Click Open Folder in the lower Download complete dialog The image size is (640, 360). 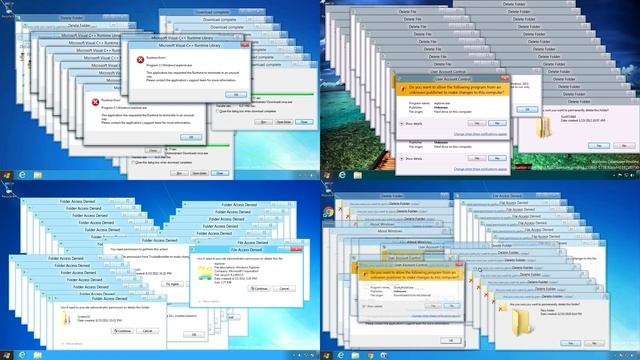point(199,173)
